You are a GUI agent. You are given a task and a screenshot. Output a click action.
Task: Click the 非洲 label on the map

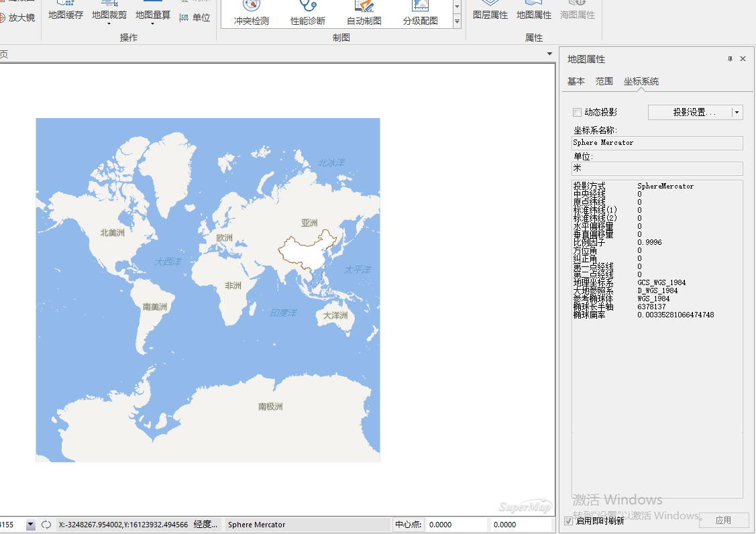(233, 286)
